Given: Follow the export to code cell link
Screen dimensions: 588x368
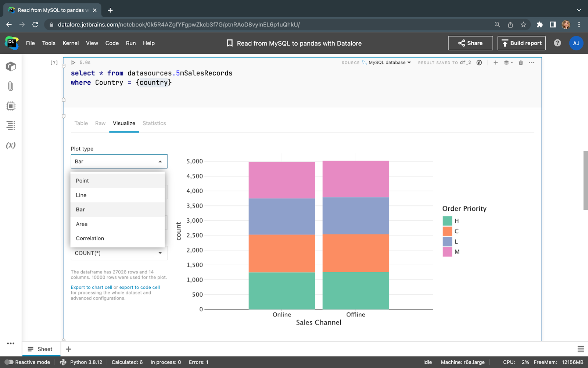Looking at the screenshot, I should click(140, 287).
